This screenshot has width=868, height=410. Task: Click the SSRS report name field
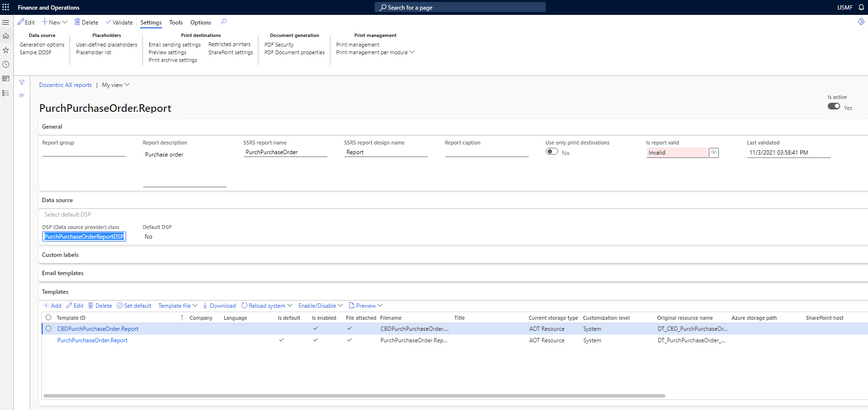285,152
